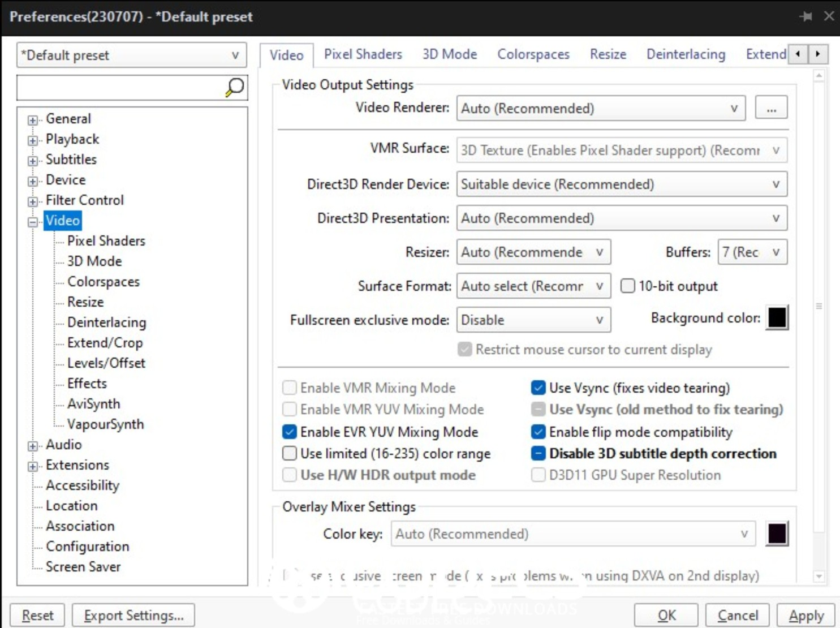Pick the Color key swatch
Image resolution: width=840 pixels, height=628 pixels.
click(x=777, y=534)
